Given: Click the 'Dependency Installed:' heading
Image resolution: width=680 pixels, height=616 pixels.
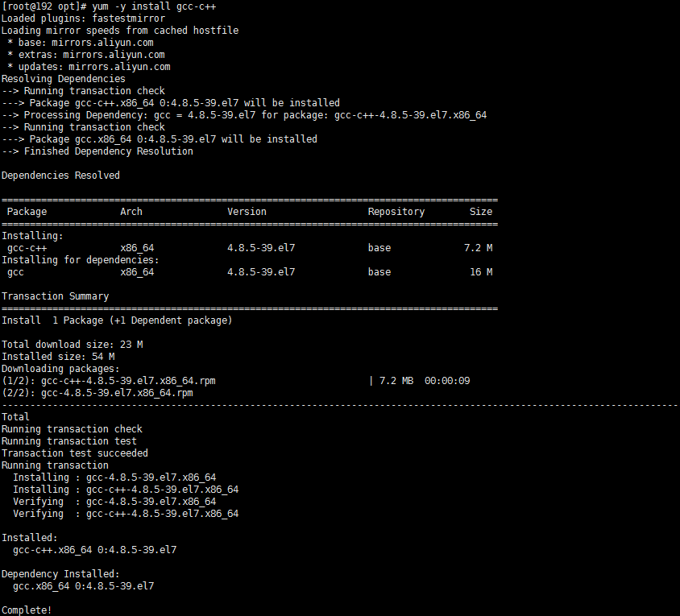Looking at the screenshot, I should 61,573.
